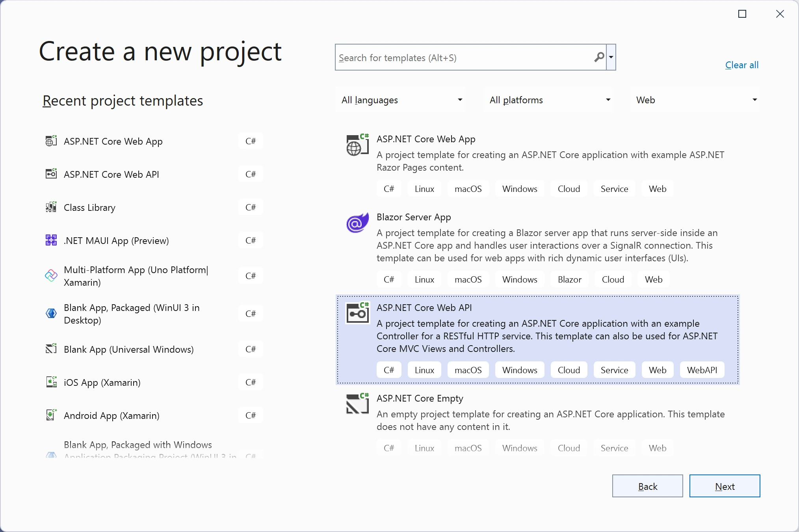Select the ASP.NET Core Web API result title
The image size is (799, 532).
tap(424, 307)
